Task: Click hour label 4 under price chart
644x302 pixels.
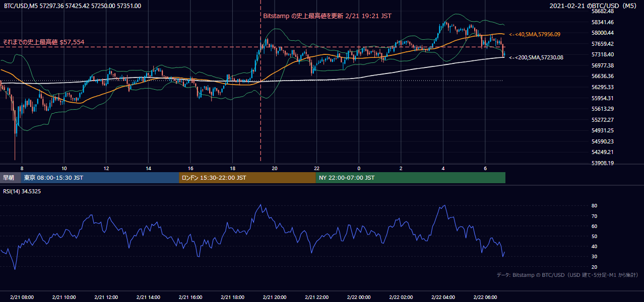Action: point(443,168)
